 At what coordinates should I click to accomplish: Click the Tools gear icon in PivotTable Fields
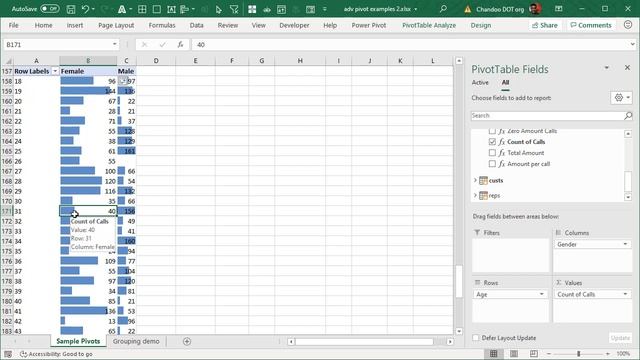[619, 98]
